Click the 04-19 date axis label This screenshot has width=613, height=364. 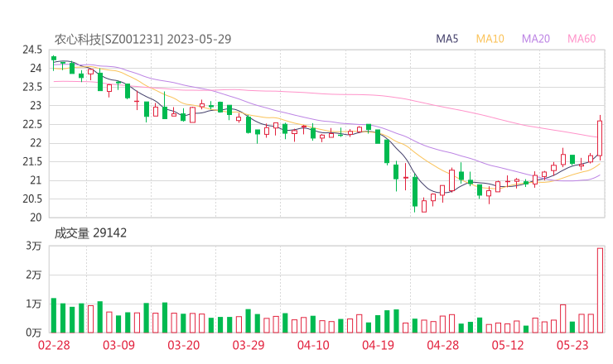pos(378,345)
